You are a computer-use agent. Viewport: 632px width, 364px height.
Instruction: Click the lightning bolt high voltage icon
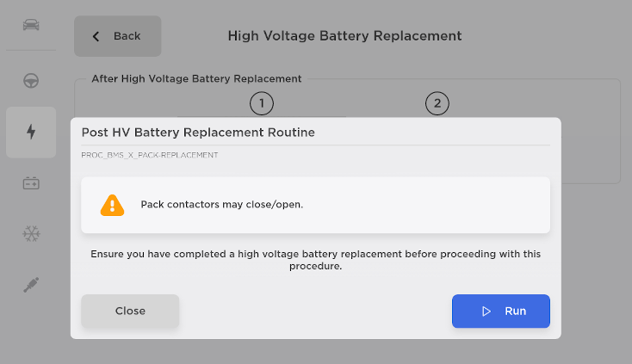pyautogui.click(x=31, y=132)
